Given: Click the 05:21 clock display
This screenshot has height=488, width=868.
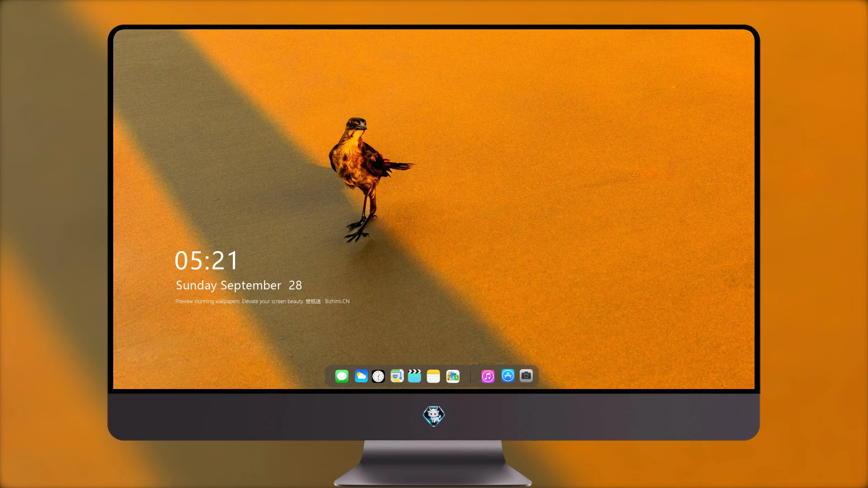Looking at the screenshot, I should coord(206,261).
